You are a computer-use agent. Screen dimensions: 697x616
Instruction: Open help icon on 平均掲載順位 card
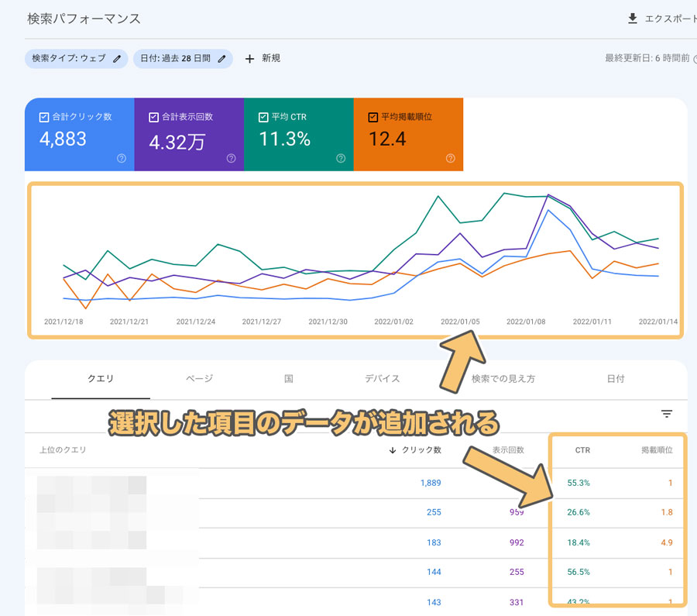[x=450, y=158]
